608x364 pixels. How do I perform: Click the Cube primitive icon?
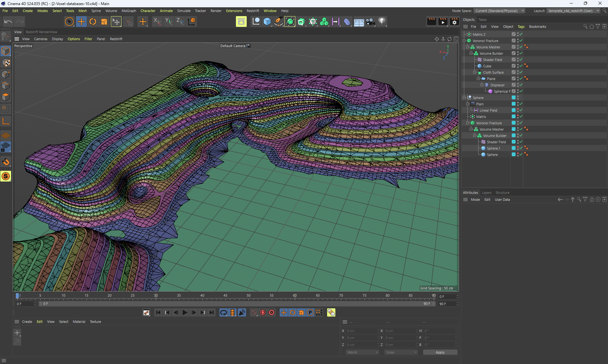[267, 22]
